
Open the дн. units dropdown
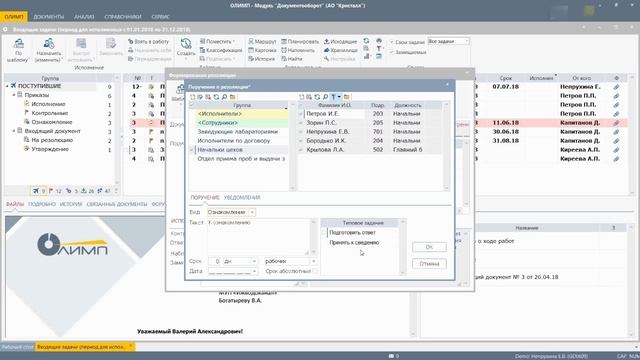(254, 261)
